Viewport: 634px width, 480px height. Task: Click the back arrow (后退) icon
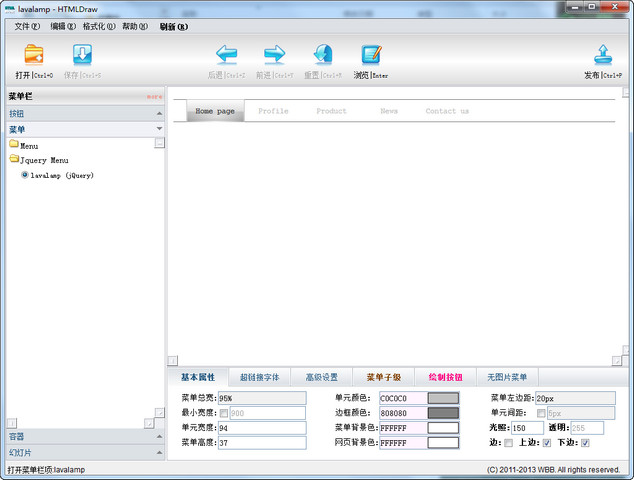click(x=226, y=55)
